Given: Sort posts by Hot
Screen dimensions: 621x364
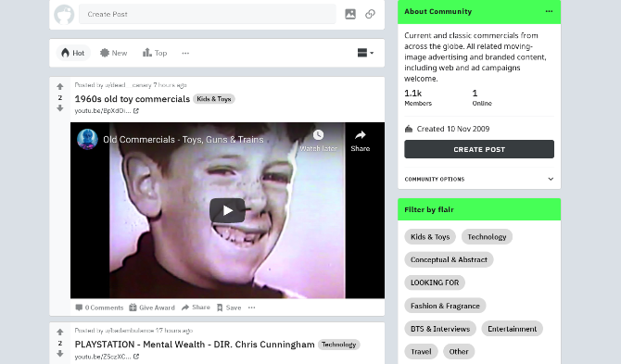Looking at the screenshot, I should point(73,53).
